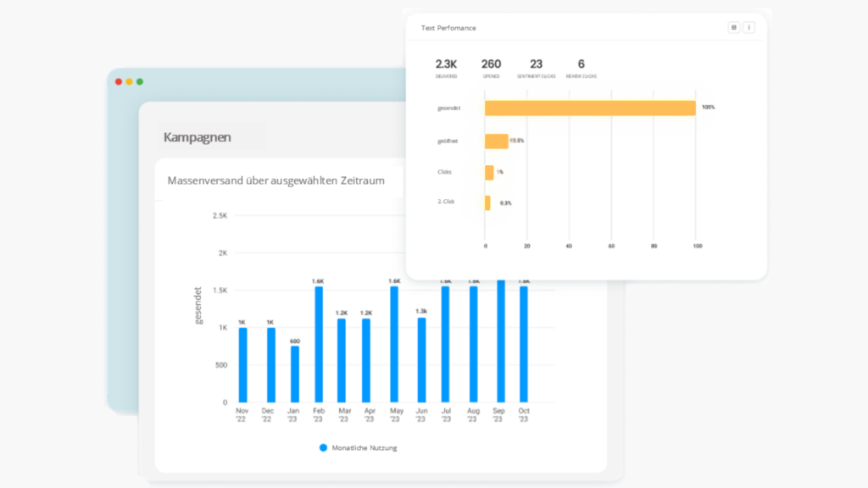The width and height of the screenshot is (868, 488).
Task: Click the green maximize window dot
Action: click(x=140, y=81)
